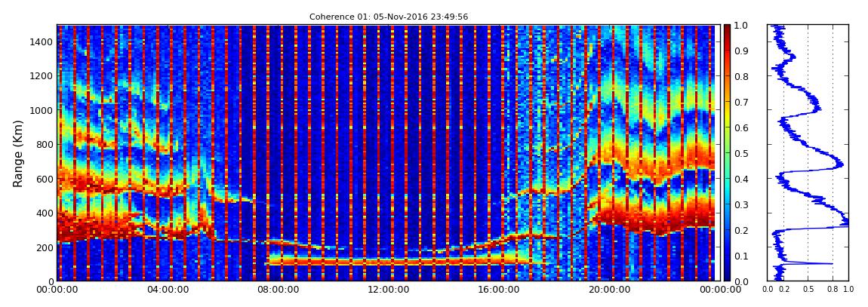
Task: Click the 0.9 label on the colorbar
Action: (740, 51)
